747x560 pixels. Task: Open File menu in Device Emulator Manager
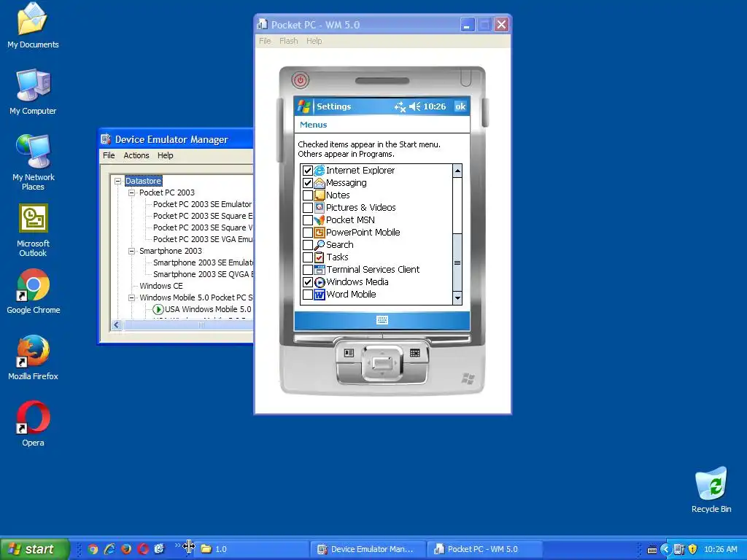[109, 155]
